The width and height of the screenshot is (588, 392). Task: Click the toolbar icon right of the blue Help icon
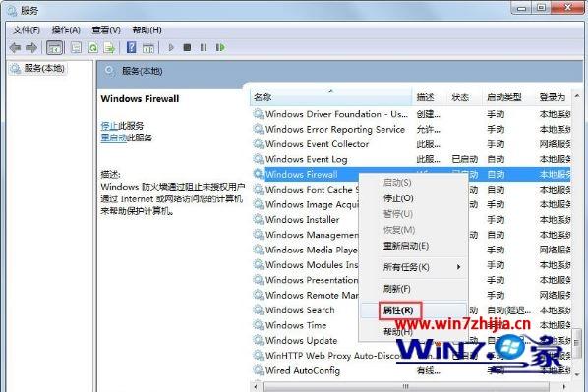[148, 47]
